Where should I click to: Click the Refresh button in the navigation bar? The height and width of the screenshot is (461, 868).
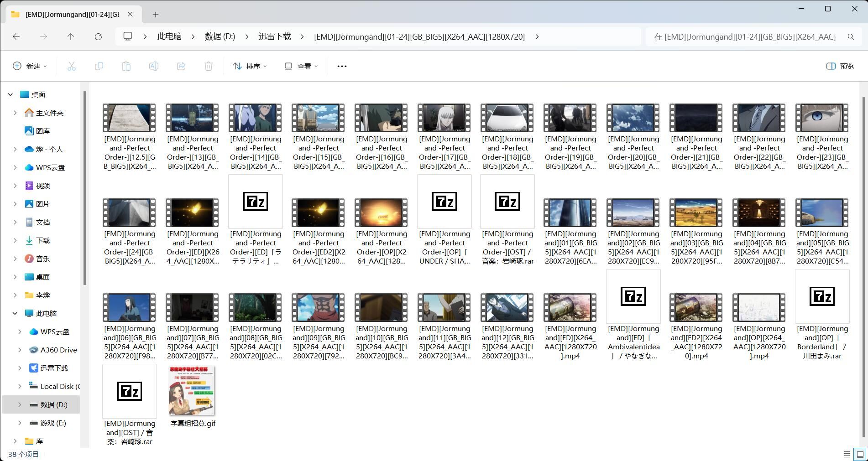(98, 36)
